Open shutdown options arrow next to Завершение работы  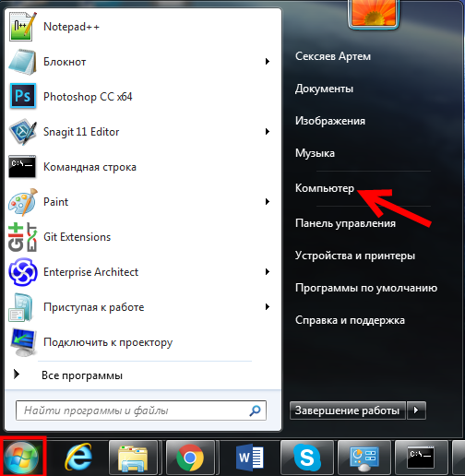coord(416,411)
